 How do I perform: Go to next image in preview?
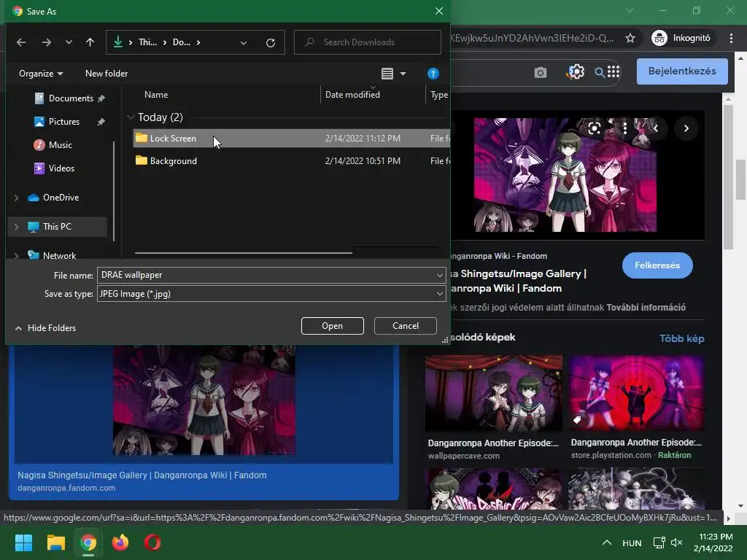click(686, 128)
